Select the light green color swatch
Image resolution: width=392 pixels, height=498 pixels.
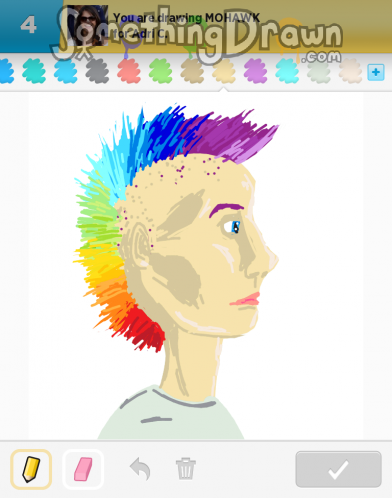point(160,71)
